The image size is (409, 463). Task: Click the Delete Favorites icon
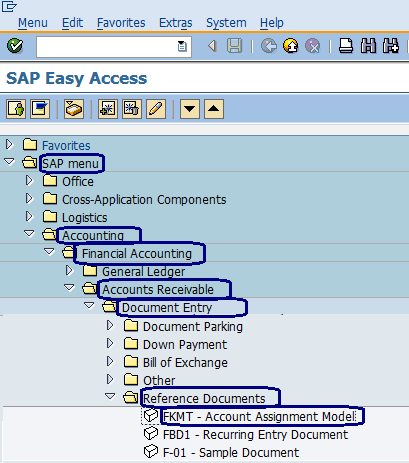132,109
